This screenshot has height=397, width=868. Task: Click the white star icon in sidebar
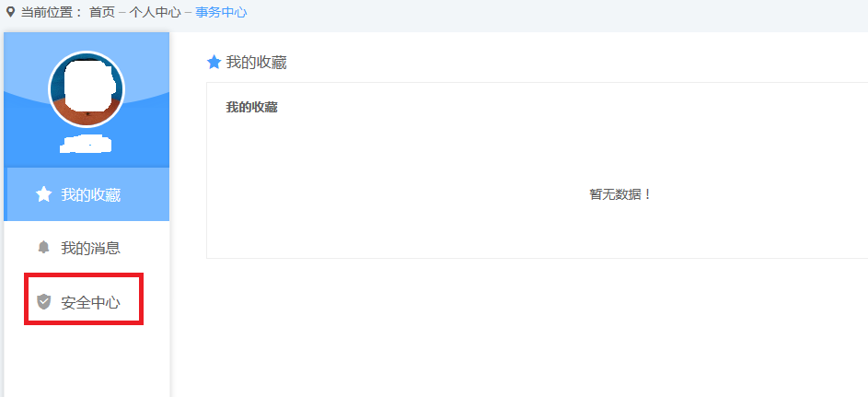point(44,194)
